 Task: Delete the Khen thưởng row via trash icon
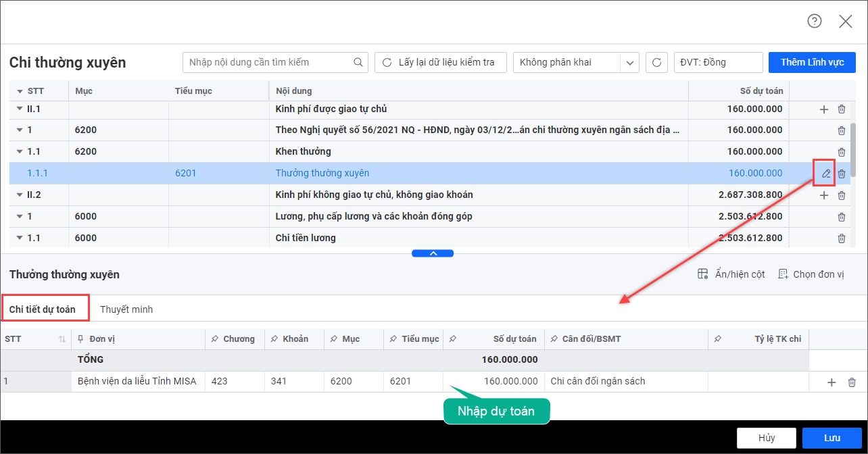tap(842, 152)
